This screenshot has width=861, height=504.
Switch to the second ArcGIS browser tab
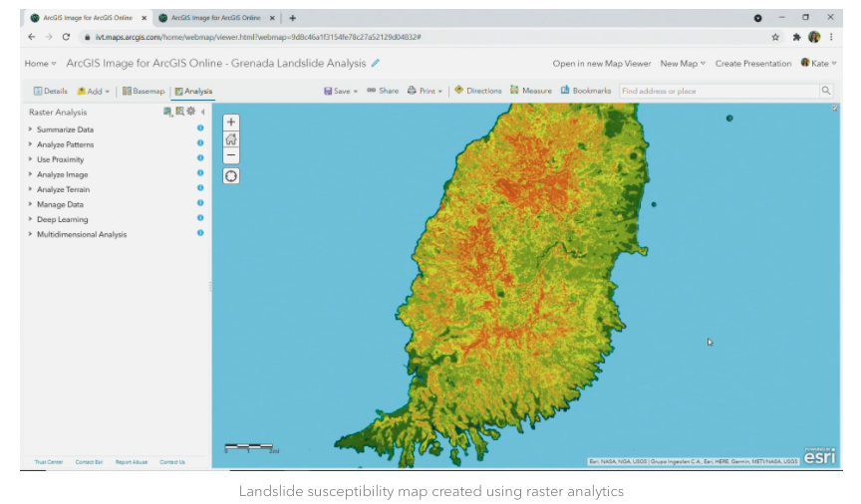[216, 18]
